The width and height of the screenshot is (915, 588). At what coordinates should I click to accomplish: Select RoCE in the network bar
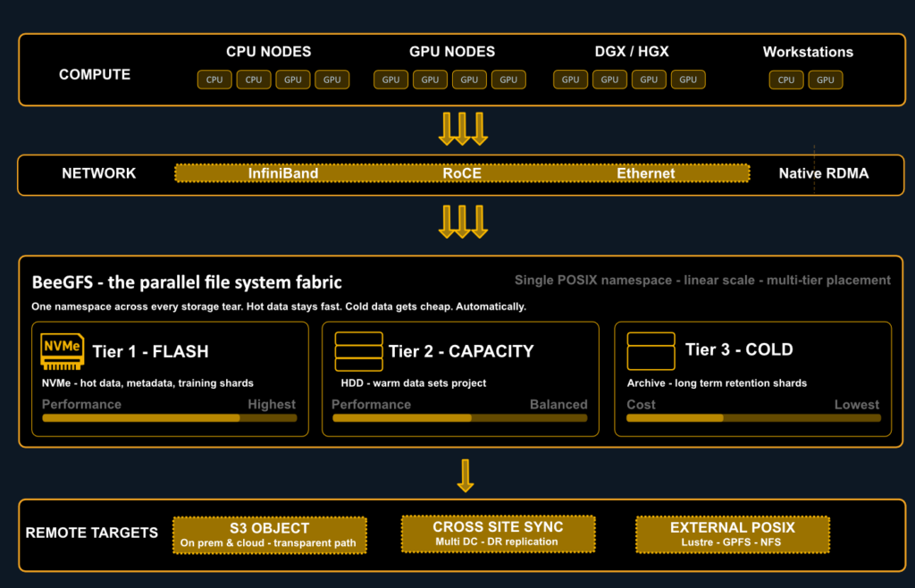click(x=462, y=173)
